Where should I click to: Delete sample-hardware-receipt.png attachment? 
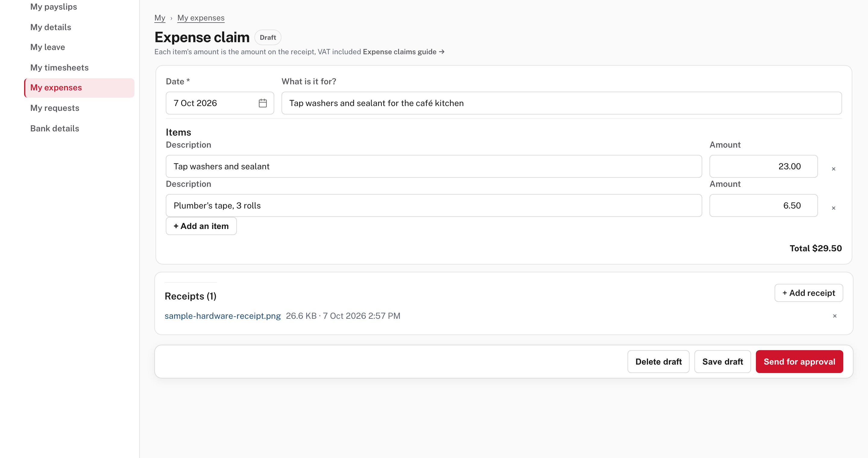[835, 316]
